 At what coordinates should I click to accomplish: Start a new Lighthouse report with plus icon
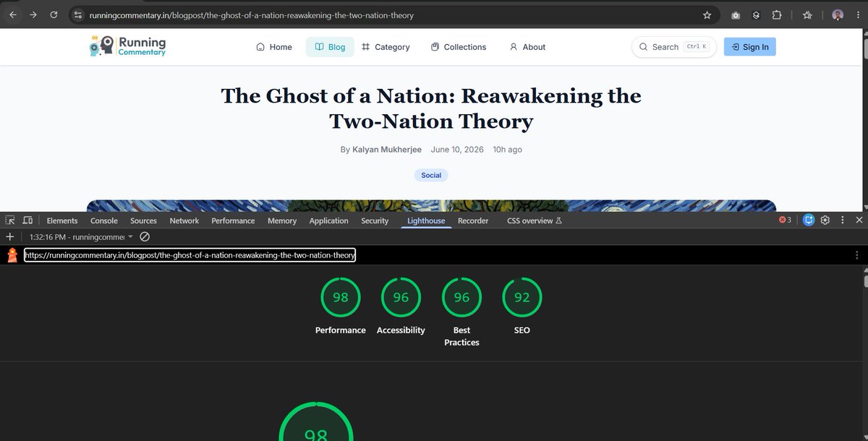pos(9,236)
